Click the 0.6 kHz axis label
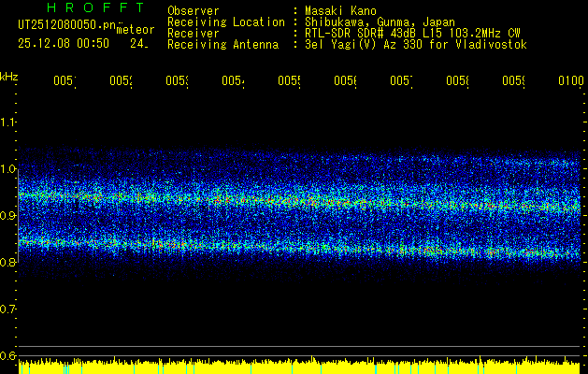This screenshot has width=588, height=374. pyautogui.click(x=7, y=355)
